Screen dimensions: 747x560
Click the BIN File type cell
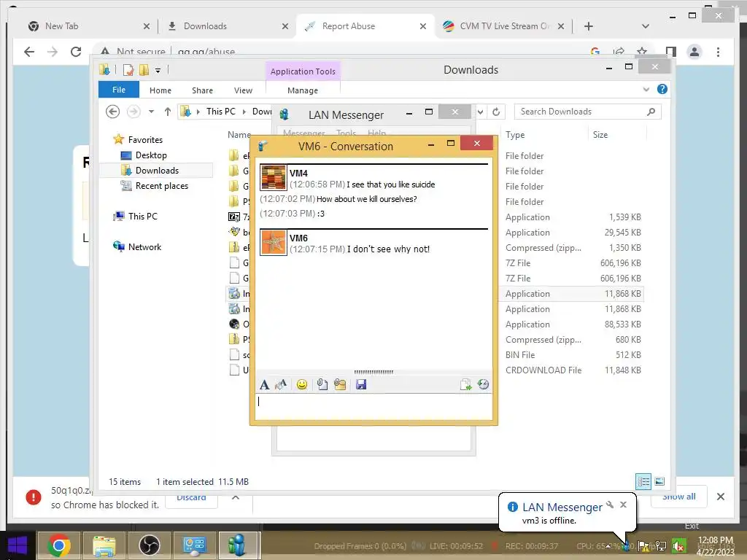pyautogui.click(x=519, y=355)
